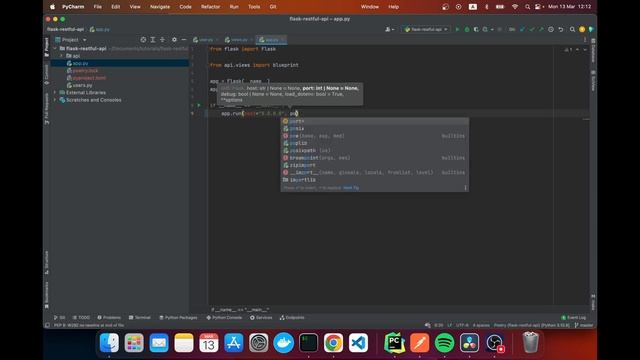Open Pull Requests tool window

(47, 108)
